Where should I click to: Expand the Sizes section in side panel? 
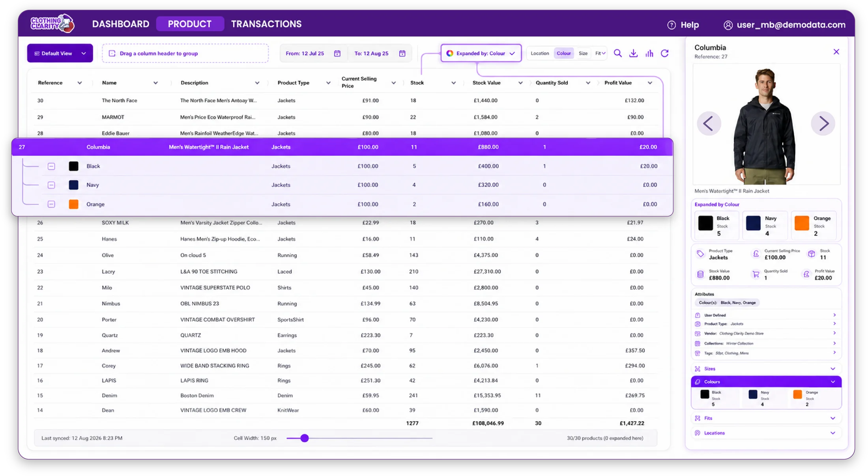click(766, 369)
